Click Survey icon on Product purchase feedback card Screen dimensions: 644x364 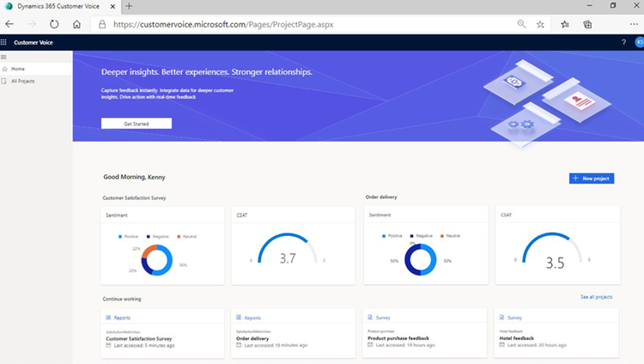pyautogui.click(x=370, y=317)
